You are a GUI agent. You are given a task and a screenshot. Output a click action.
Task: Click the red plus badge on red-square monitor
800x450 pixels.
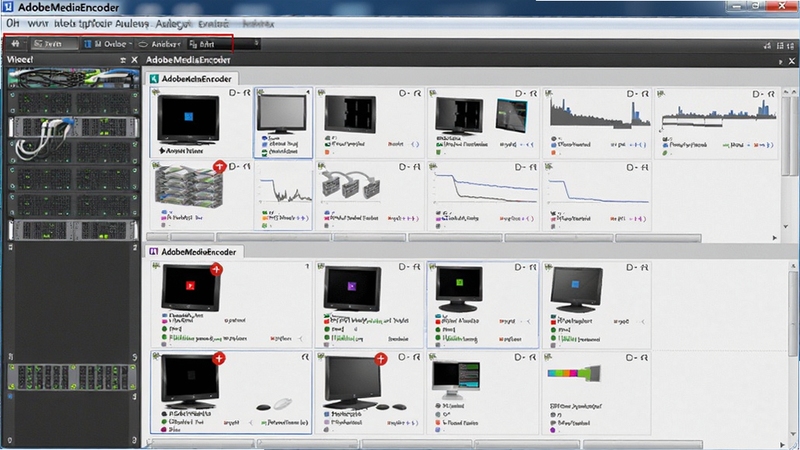[x=216, y=269]
